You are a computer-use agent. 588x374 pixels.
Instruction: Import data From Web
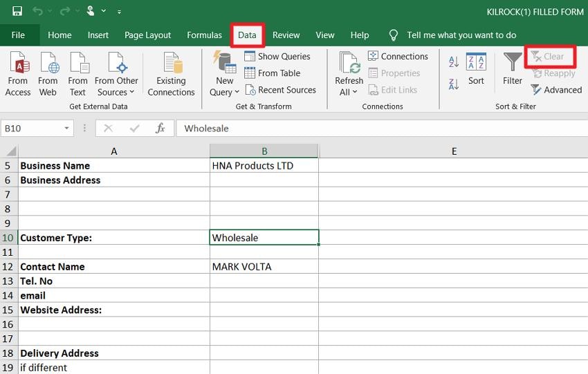pos(48,74)
